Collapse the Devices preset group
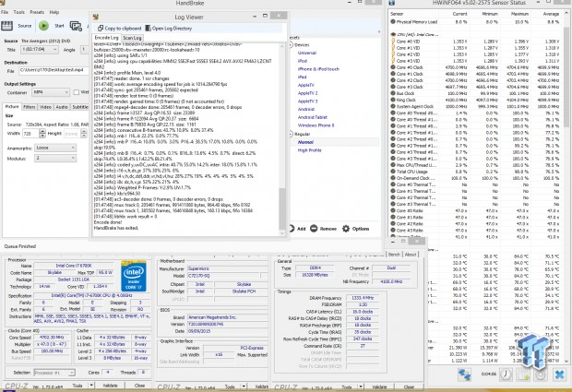Screen dimensions: 572x392 point(292,45)
